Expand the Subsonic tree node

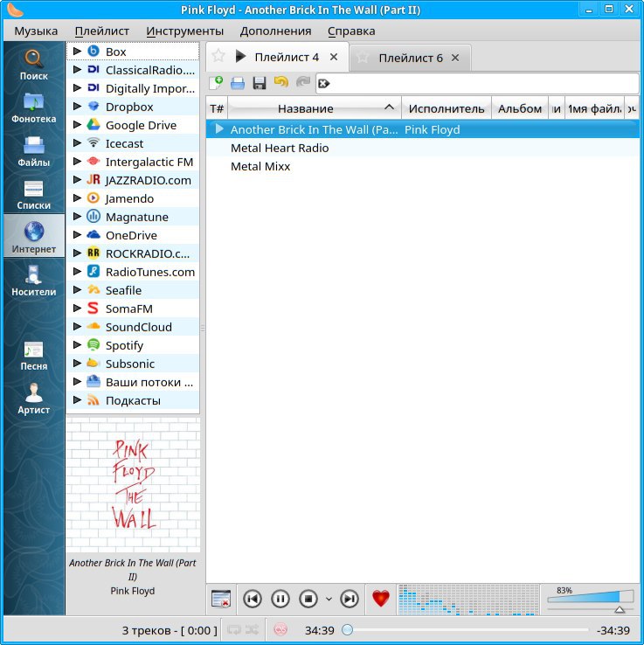coord(77,363)
